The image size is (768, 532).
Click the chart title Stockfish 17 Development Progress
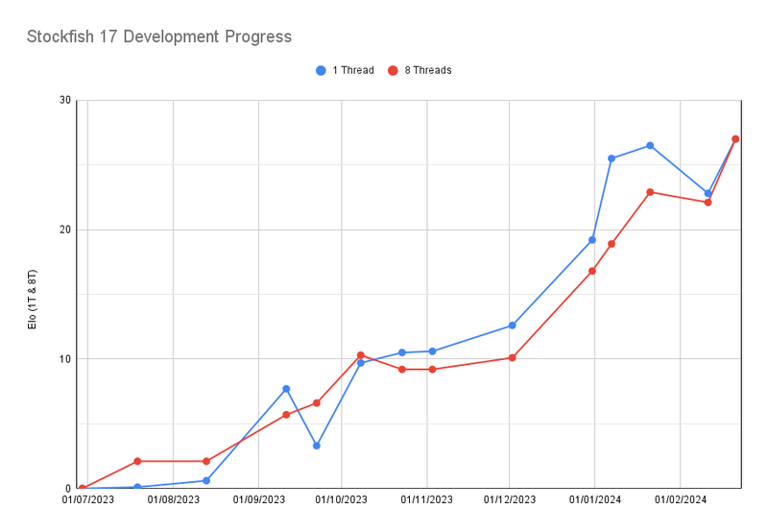point(158,36)
